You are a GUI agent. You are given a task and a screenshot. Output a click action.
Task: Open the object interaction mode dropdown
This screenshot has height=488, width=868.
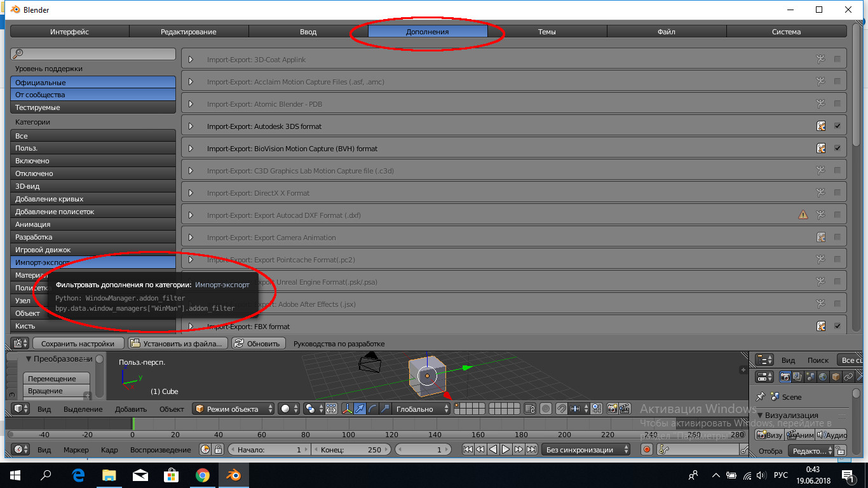pyautogui.click(x=233, y=409)
